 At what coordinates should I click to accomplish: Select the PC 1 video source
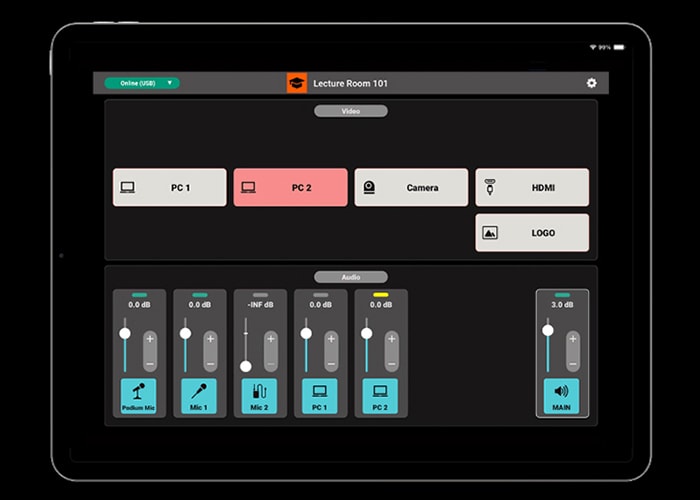point(170,187)
